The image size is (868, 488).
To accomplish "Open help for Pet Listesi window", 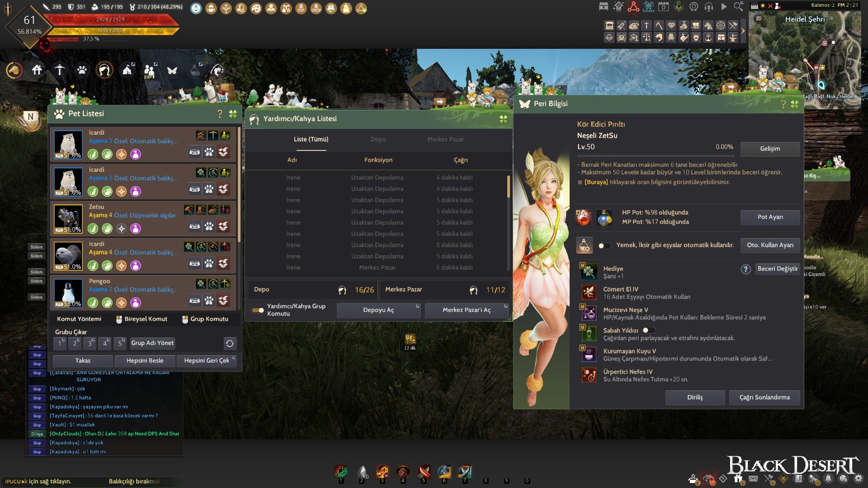I will pyautogui.click(x=220, y=114).
